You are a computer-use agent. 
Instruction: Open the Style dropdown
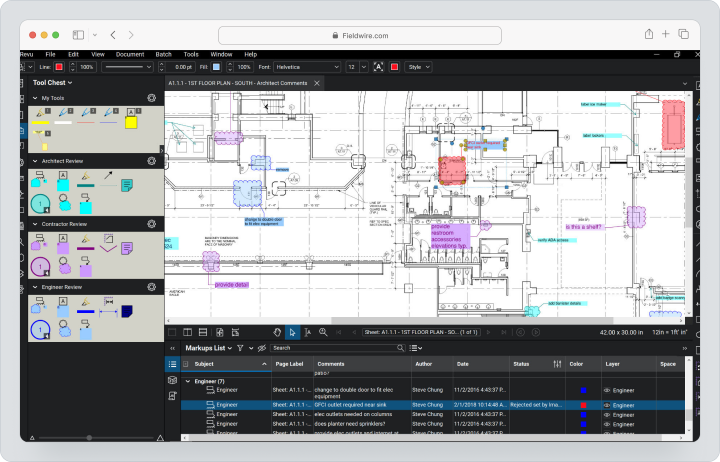tap(419, 67)
